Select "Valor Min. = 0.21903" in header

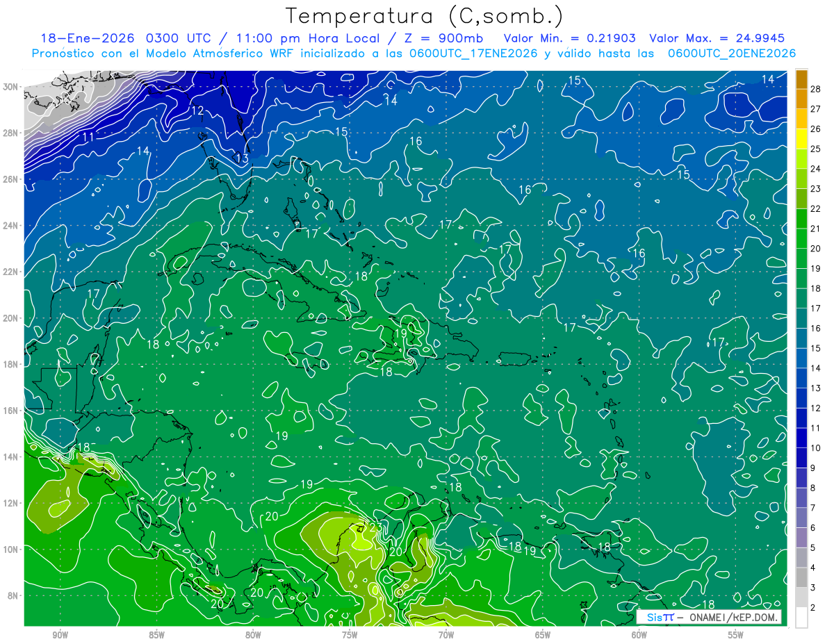click(x=570, y=38)
